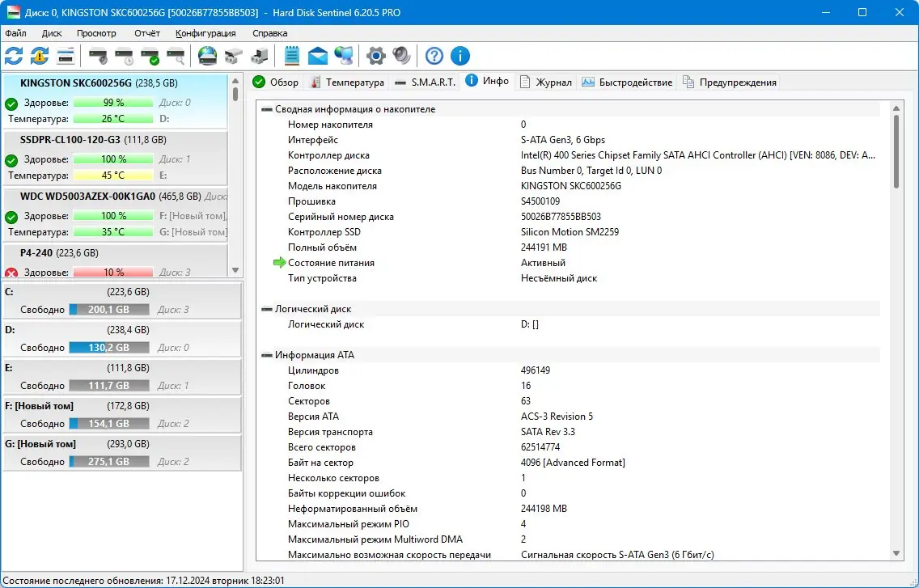Select the D: partition entry
919x588 pixels.
[x=122, y=339]
